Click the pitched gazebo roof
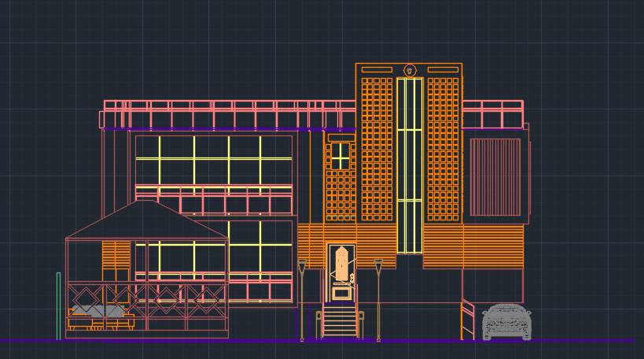Screen dimensions: 644x359 (146, 219)
